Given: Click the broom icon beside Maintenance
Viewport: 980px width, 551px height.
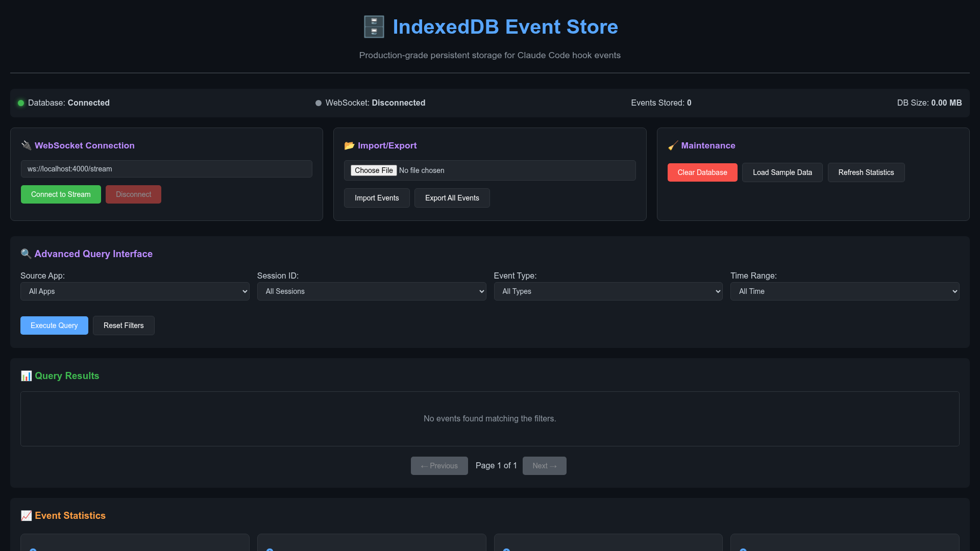Looking at the screenshot, I should (x=673, y=146).
